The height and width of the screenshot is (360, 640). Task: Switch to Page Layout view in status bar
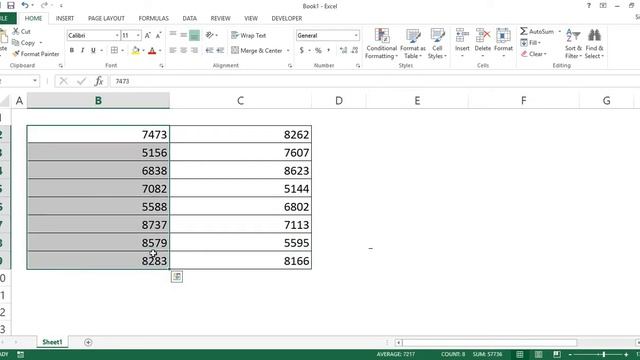coord(539,354)
